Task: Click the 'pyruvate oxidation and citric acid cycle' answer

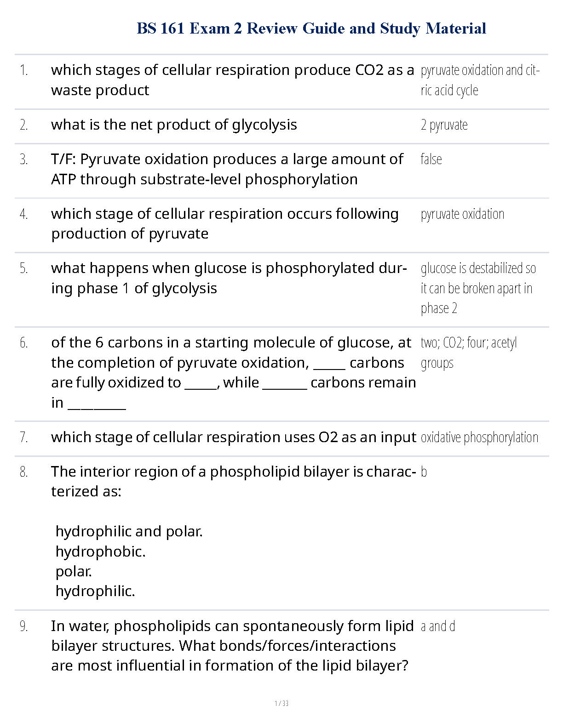Action: (479, 80)
